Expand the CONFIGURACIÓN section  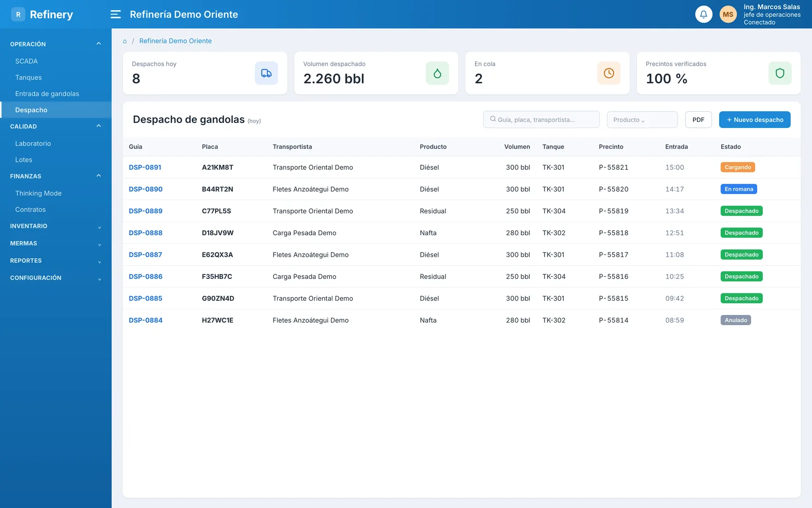(x=56, y=278)
